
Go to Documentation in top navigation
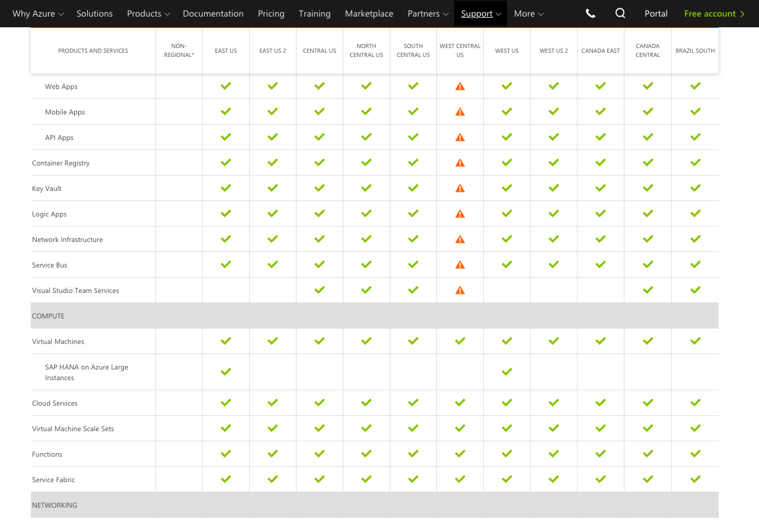click(x=213, y=14)
